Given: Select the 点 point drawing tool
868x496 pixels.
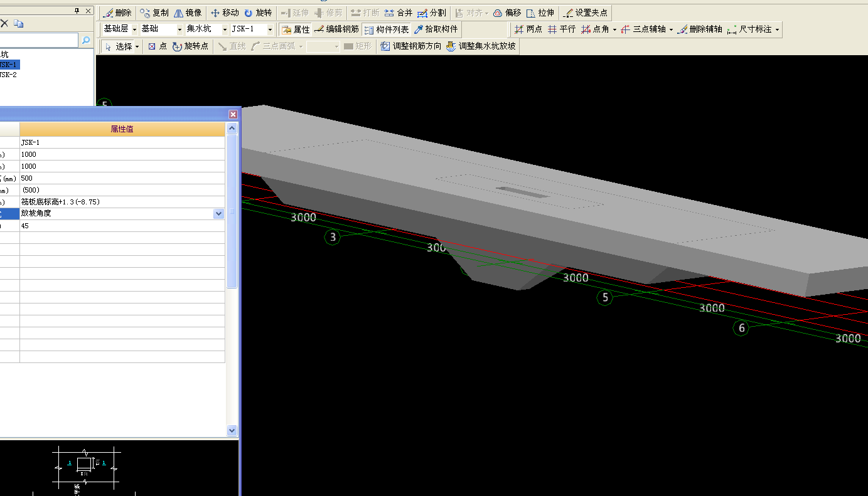Looking at the screenshot, I should (x=157, y=46).
